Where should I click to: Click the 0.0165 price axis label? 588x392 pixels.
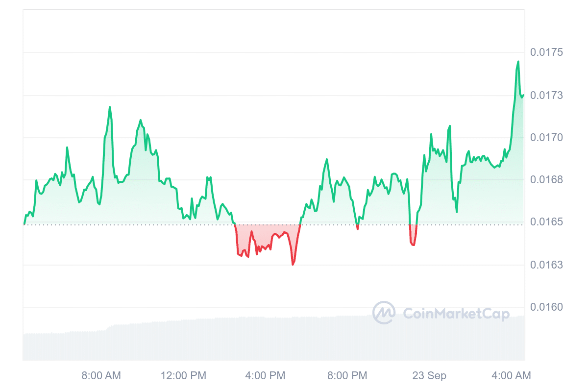point(546,222)
